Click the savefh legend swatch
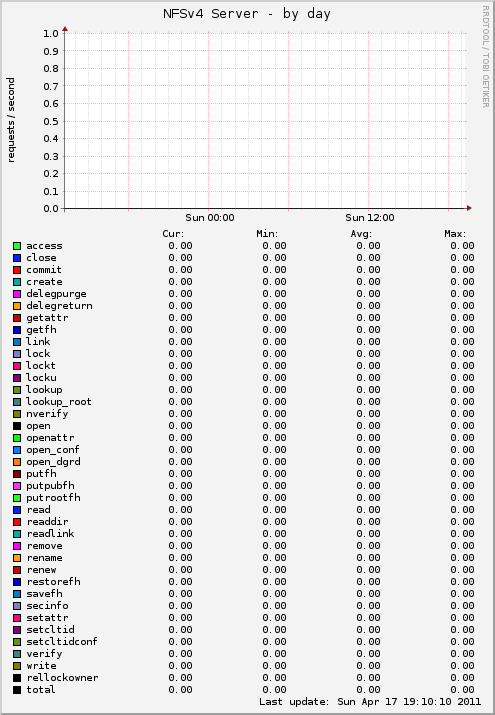 pyautogui.click(x=17, y=594)
